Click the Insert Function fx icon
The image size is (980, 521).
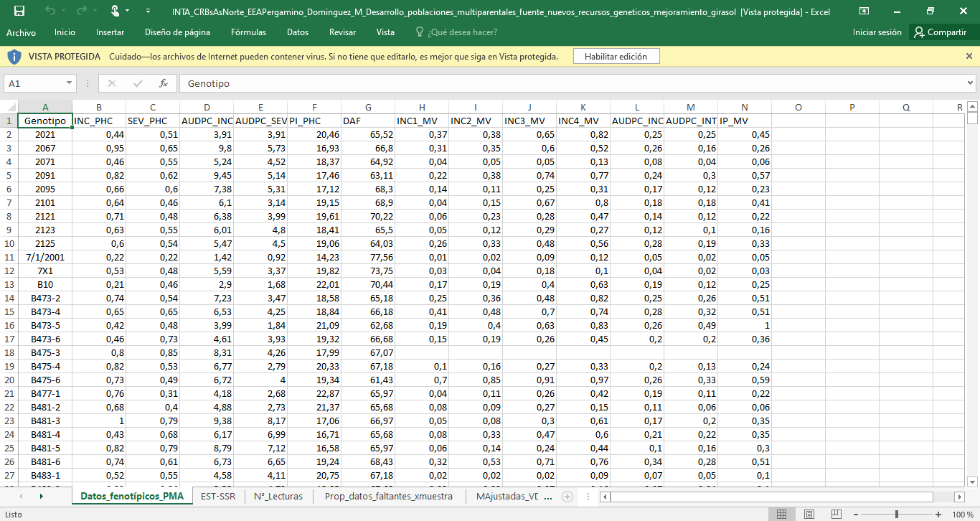pyautogui.click(x=164, y=83)
